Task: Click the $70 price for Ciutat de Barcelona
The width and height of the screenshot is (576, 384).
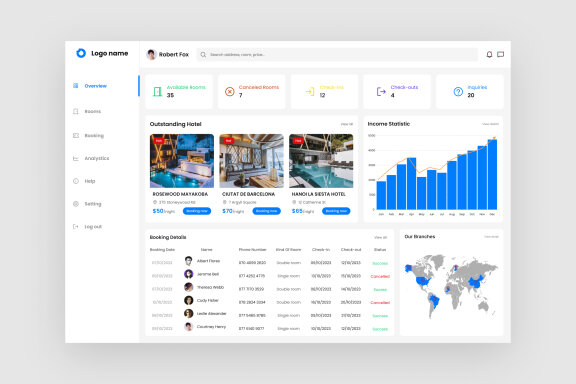Action: pyautogui.click(x=227, y=211)
